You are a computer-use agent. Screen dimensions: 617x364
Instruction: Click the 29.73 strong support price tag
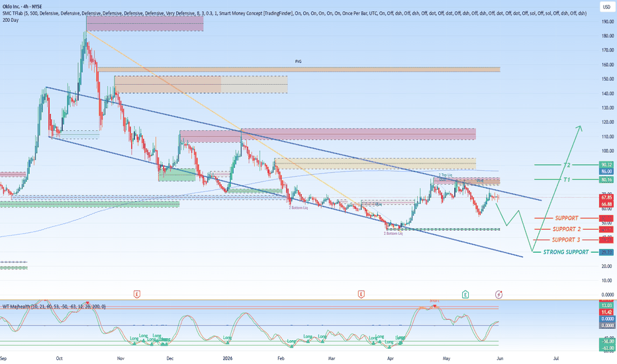(x=606, y=252)
